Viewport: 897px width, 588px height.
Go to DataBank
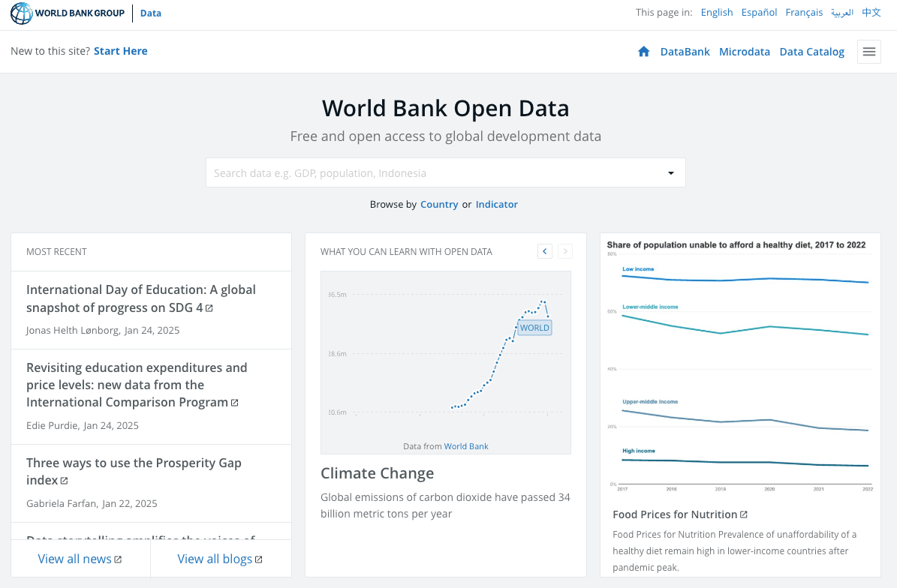click(685, 52)
